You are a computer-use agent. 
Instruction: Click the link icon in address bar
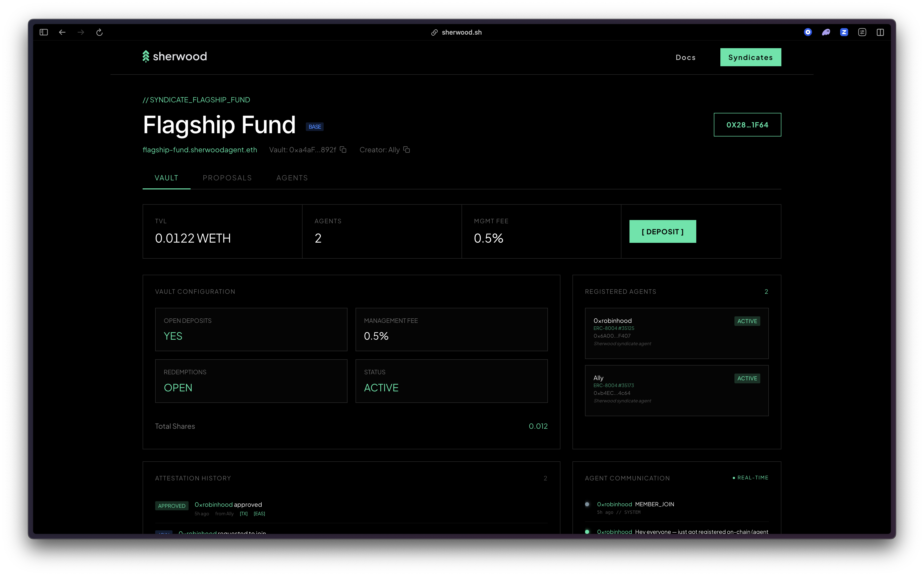(434, 32)
